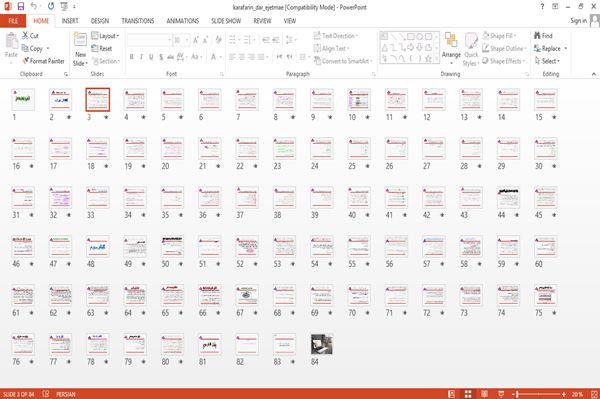Select slide 67 thumbnail
This screenshot has height=399, width=600.
pos(247,295)
